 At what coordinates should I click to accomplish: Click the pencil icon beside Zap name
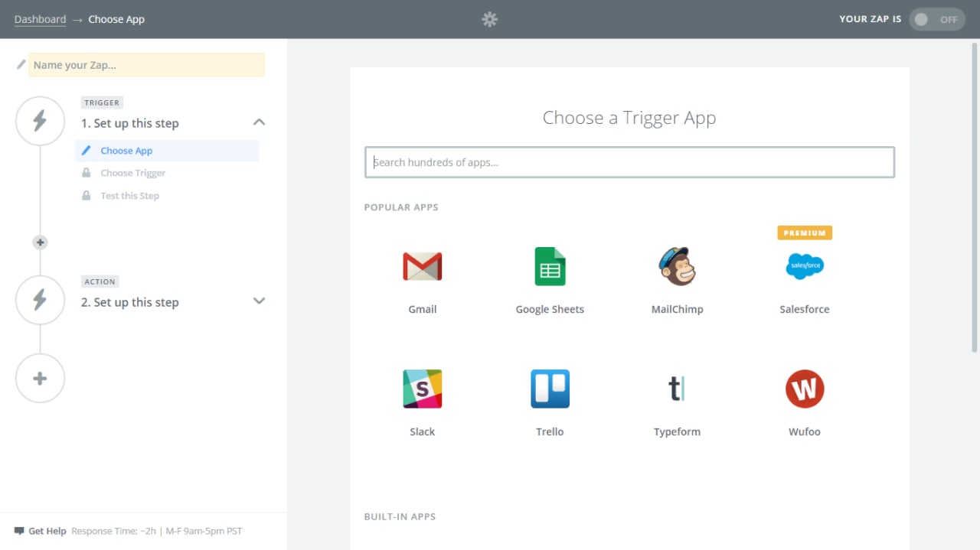[21, 65]
